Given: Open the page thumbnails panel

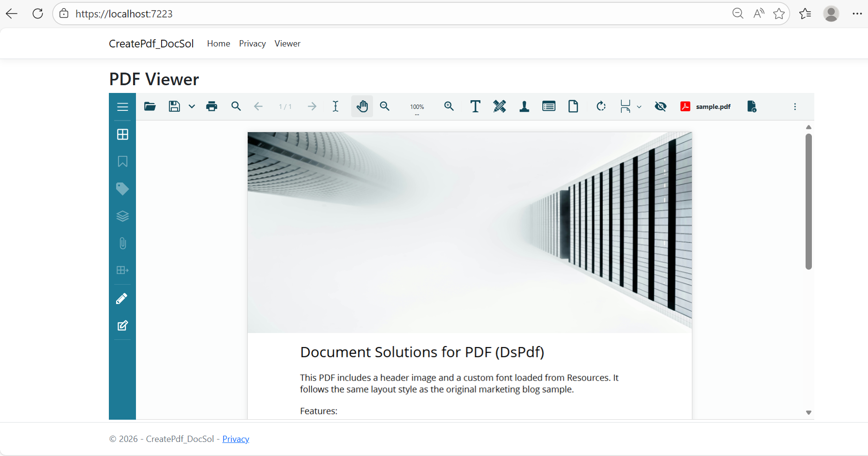Looking at the screenshot, I should pyautogui.click(x=122, y=135).
